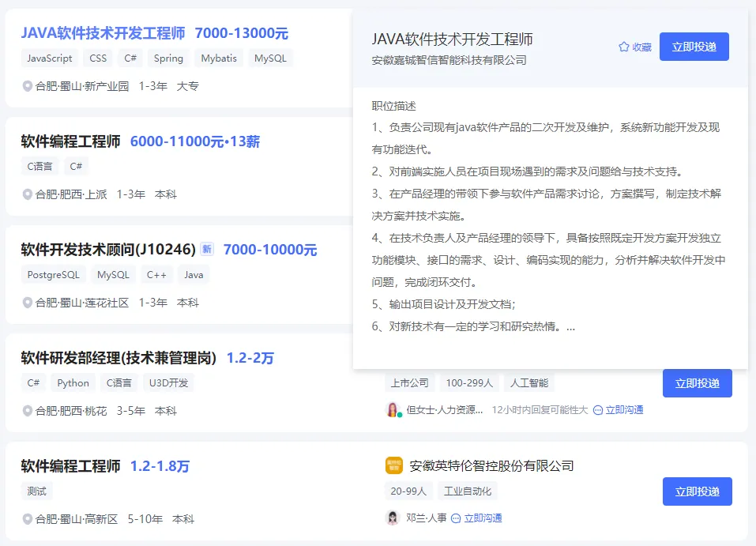This screenshot has height=546, width=756.
Task: Click the chat bubble icon next to 但女士's 立即沟通
Action: 596,409
